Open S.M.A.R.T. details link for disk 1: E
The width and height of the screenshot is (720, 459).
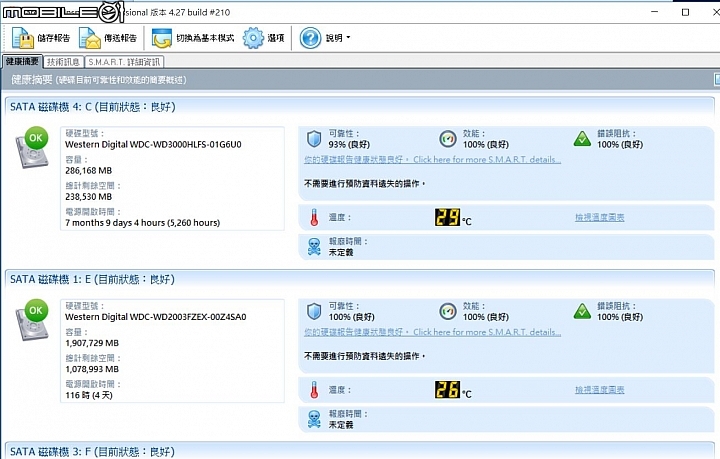432,332
